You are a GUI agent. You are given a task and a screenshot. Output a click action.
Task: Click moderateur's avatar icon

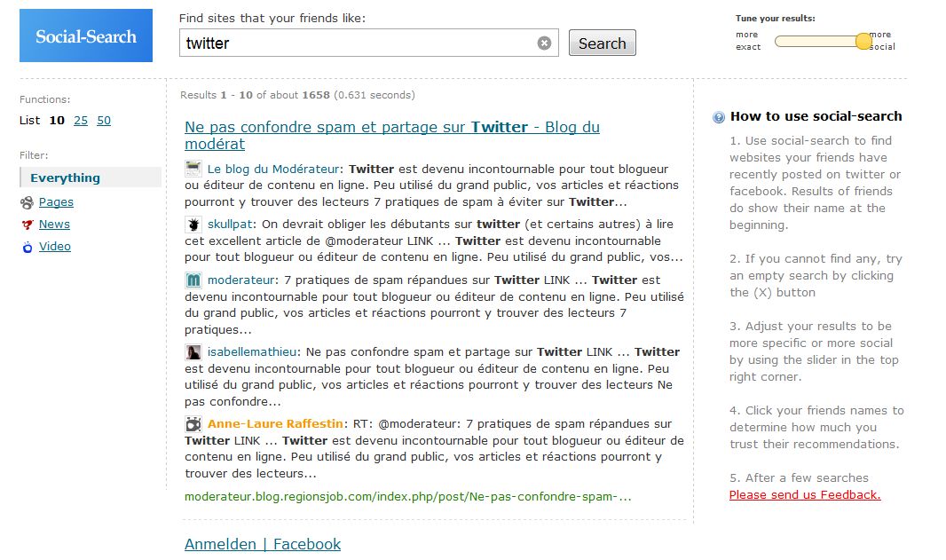click(x=193, y=280)
